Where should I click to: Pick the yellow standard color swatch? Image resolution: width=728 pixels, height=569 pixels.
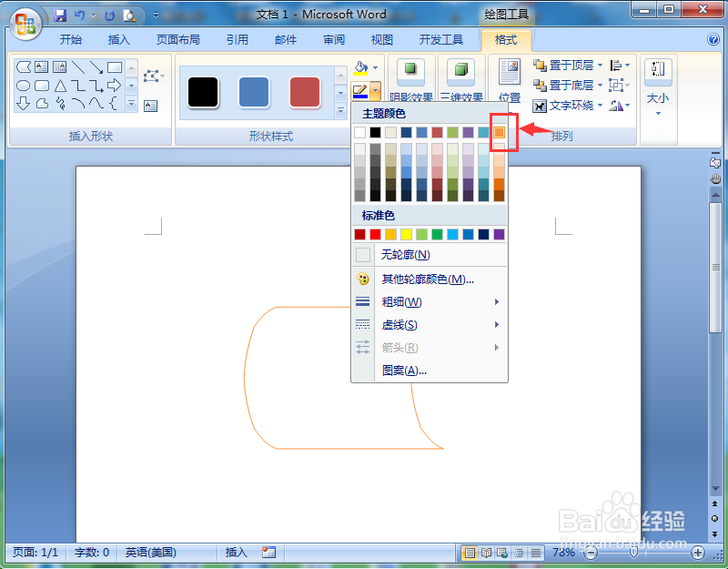406,235
